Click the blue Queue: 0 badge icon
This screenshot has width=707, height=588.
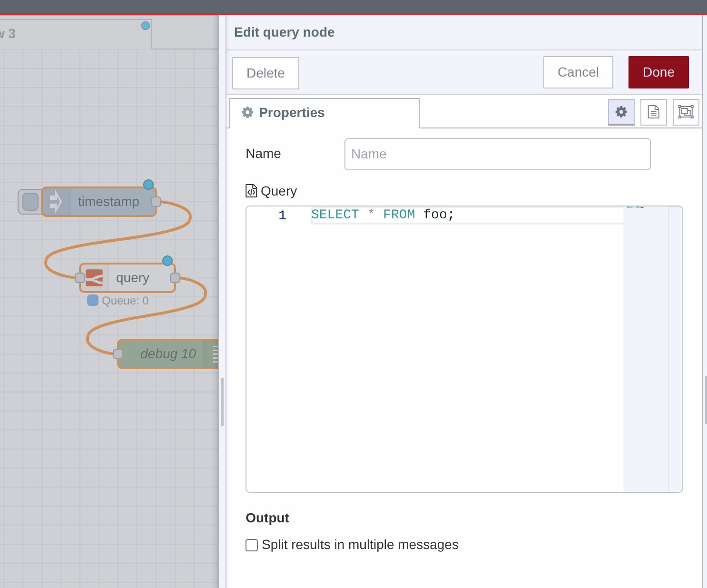tap(93, 300)
